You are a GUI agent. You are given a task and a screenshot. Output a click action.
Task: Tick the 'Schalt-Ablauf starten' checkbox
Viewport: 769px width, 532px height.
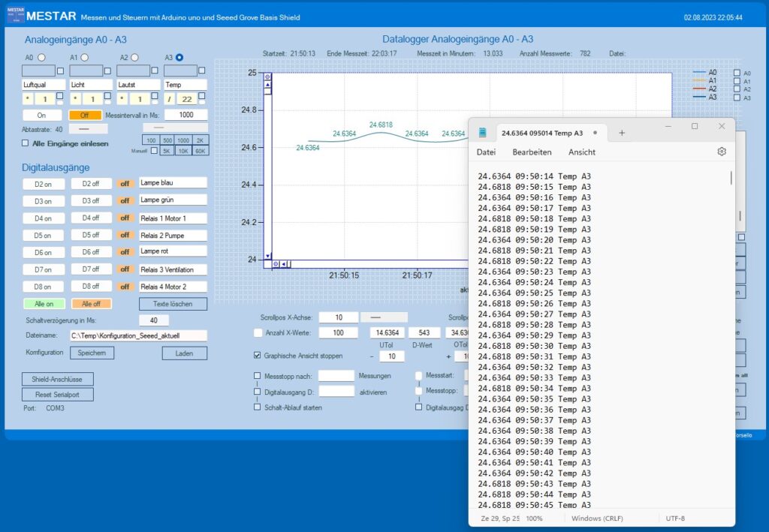pyautogui.click(x=258, y=407)
